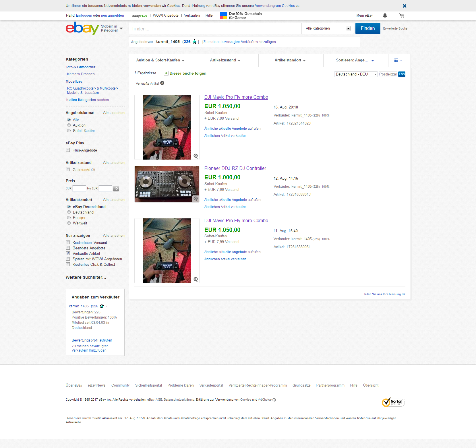Select the Europa location radio button
This screenshot has width=476, height=448.
point(69,218)
